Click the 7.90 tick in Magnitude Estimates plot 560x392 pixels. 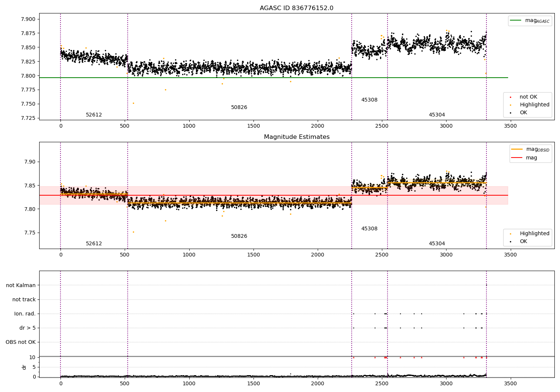(x=30, y=162)
